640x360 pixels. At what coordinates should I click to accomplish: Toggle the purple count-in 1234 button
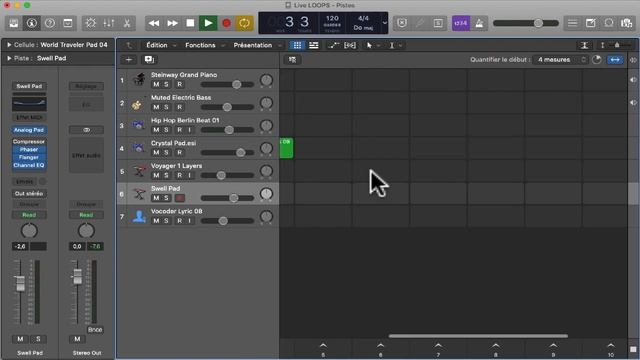coord(461,23)
